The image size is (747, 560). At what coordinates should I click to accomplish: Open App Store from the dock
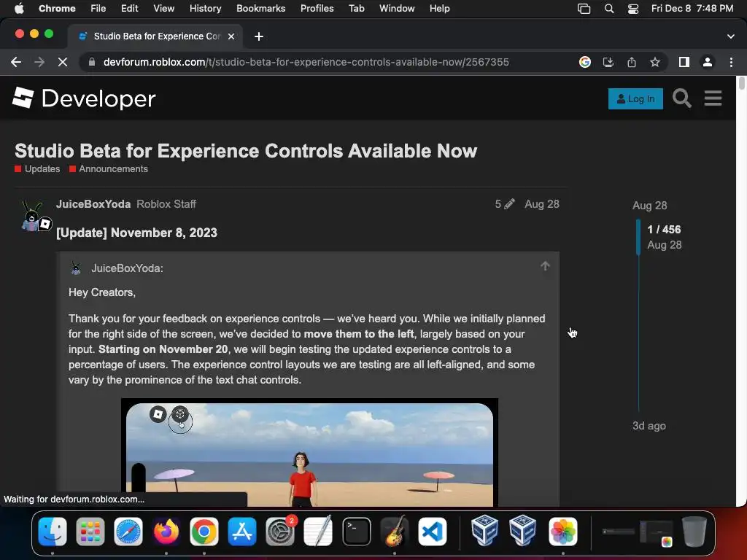pyautogui.click(x=242, y=532)
